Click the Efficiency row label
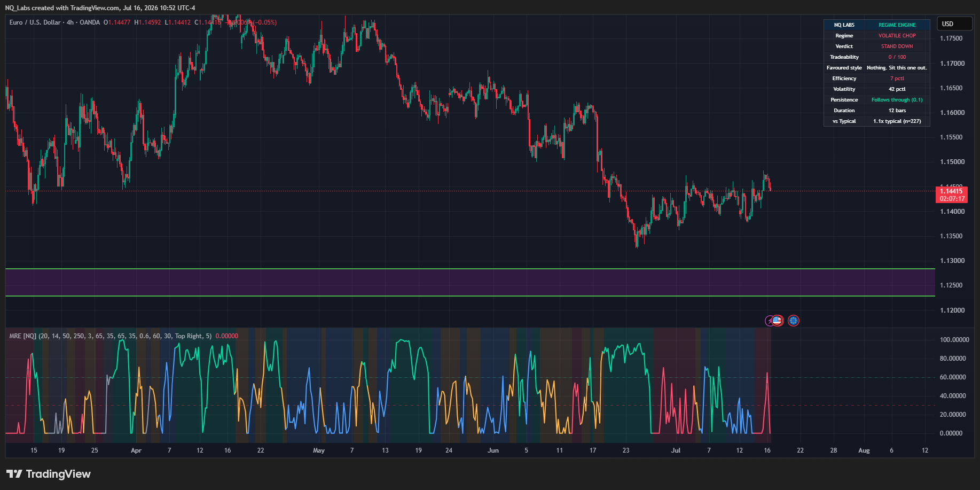Viewport: 980px width, 490px height. 844,79
